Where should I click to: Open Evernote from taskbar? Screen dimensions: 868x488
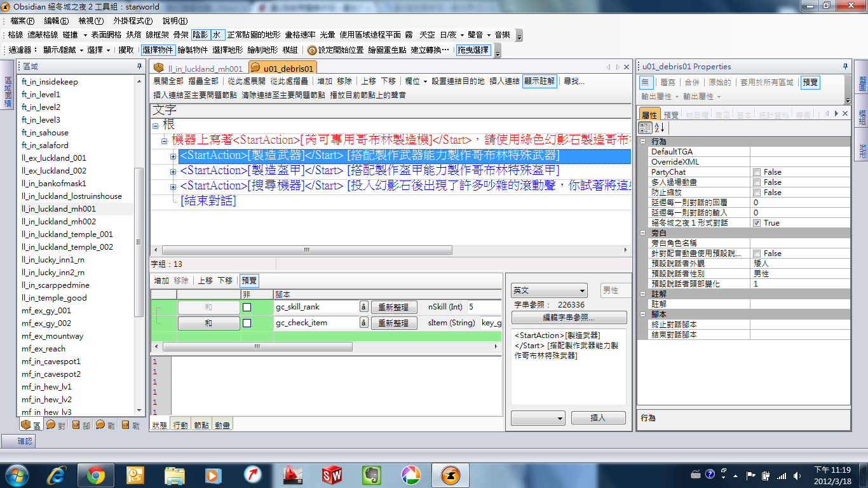(x=371, y=474)
